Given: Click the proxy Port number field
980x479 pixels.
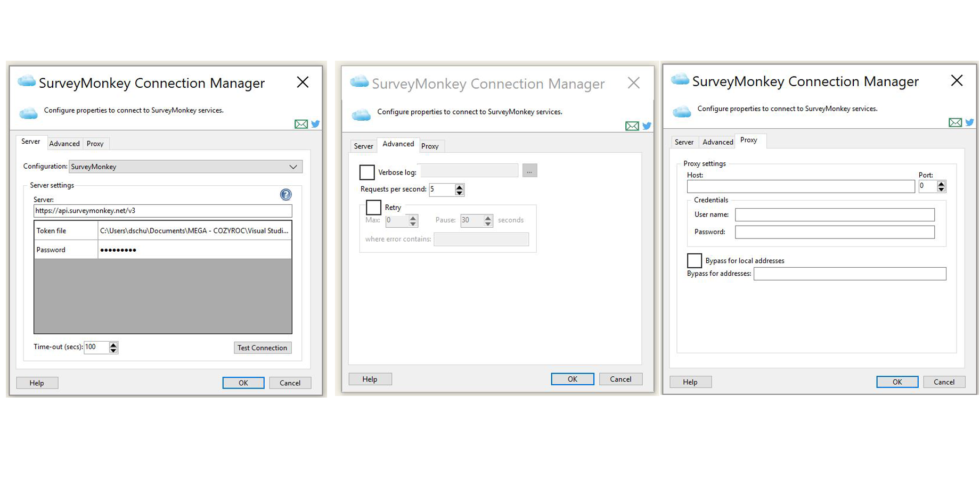Looking at the screenshot, I should click(928, 186).
